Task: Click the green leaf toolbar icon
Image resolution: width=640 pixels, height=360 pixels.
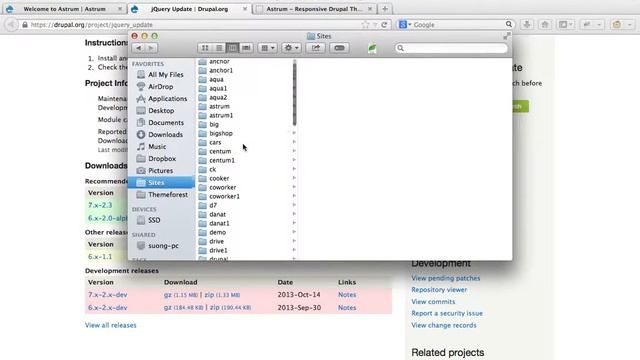Action: pyautogui.click(x=372, y=48)
